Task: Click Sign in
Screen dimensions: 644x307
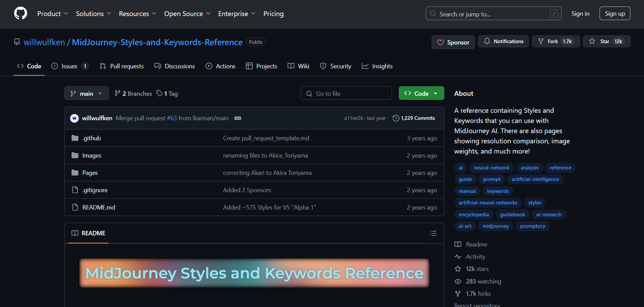Action: pyautogui.click(x=580, y=14)
